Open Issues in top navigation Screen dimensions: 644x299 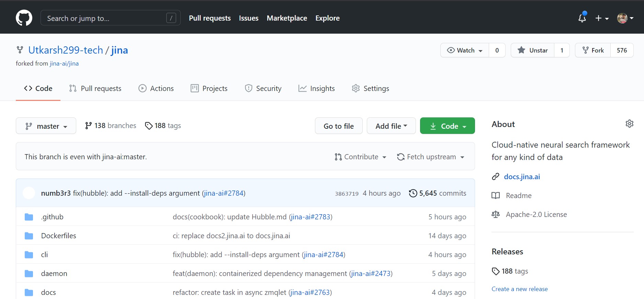coord(249,18)
